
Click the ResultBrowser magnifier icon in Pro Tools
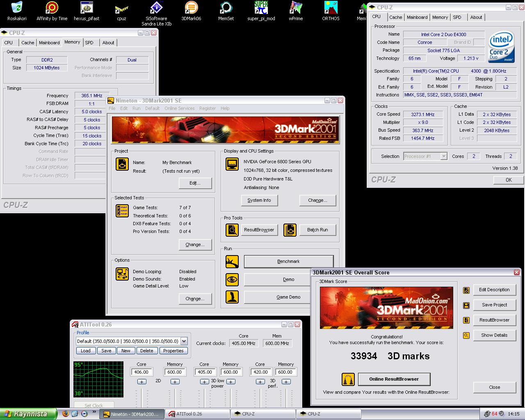click(232, 230)
